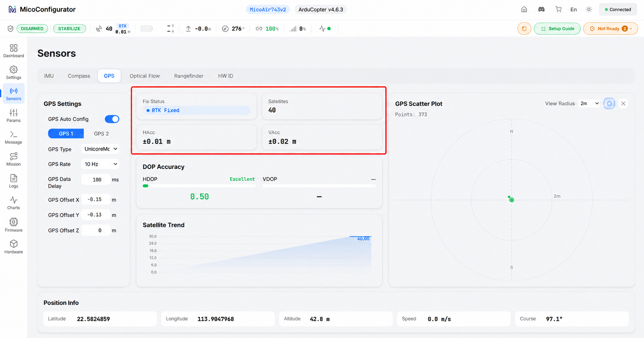The width and height of the screenshot is (644, 338).
Task: Click the Discord icon in header
Action: pos(541,9)
